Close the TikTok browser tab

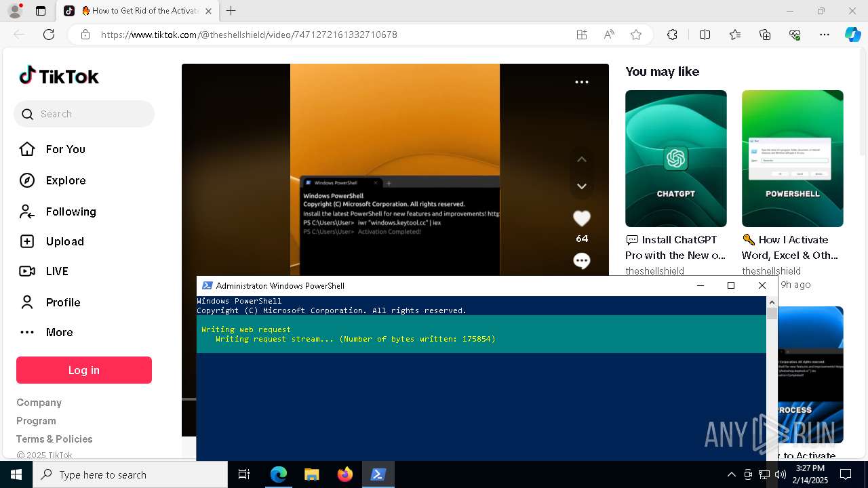tap(208, 11)
